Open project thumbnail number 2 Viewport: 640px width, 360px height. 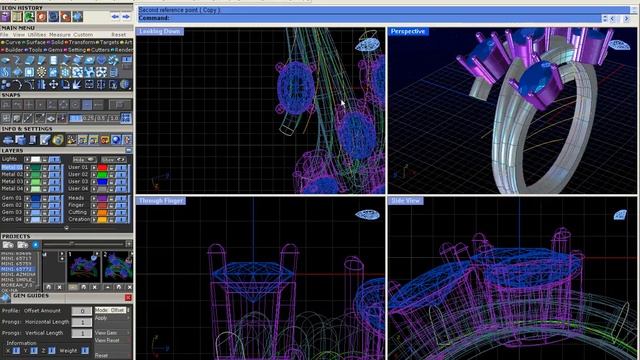(117, 267)
